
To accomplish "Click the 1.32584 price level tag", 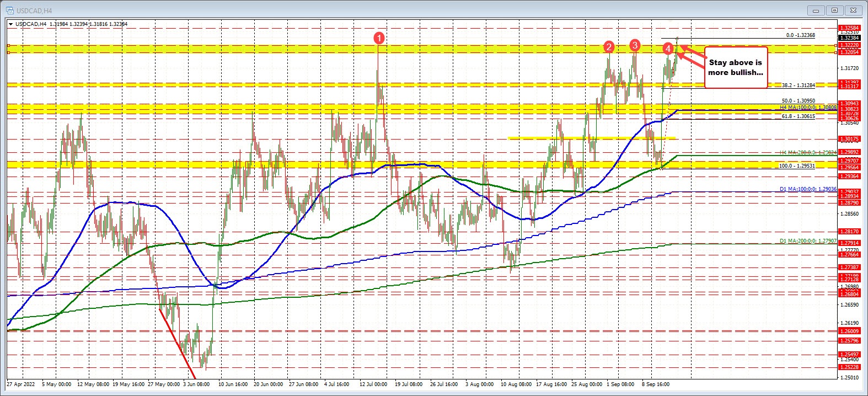I will (x=848, y=28).
